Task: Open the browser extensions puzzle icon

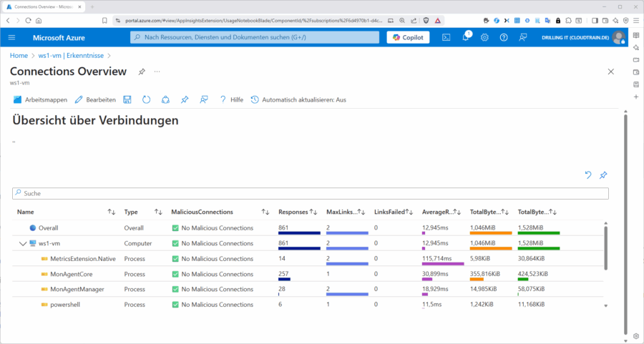Action: (568, 21)
